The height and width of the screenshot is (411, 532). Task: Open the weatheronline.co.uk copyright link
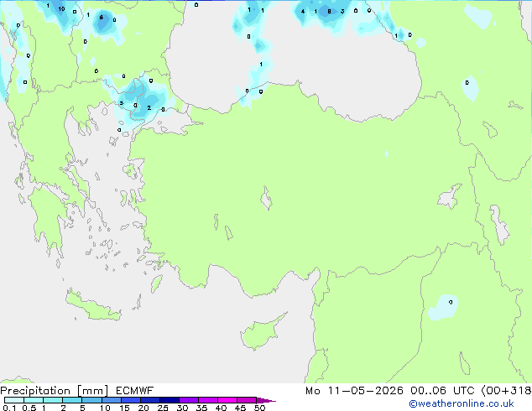coord(462,403)
